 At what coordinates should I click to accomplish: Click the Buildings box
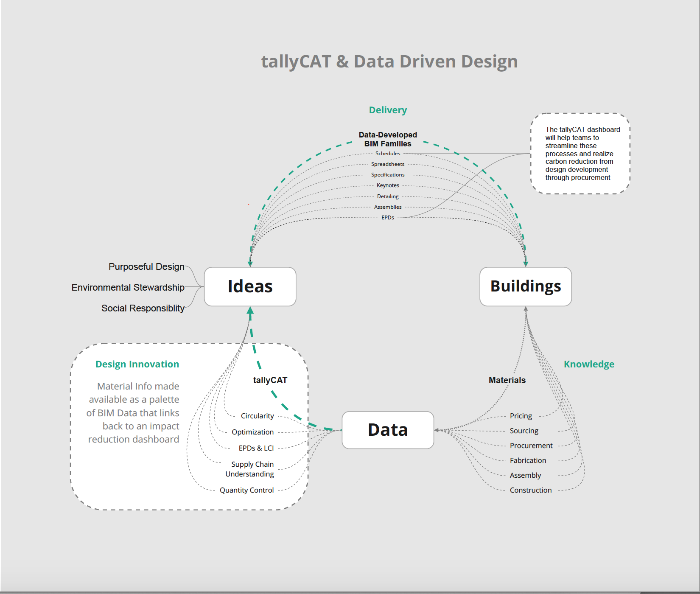tap(526, 286)
